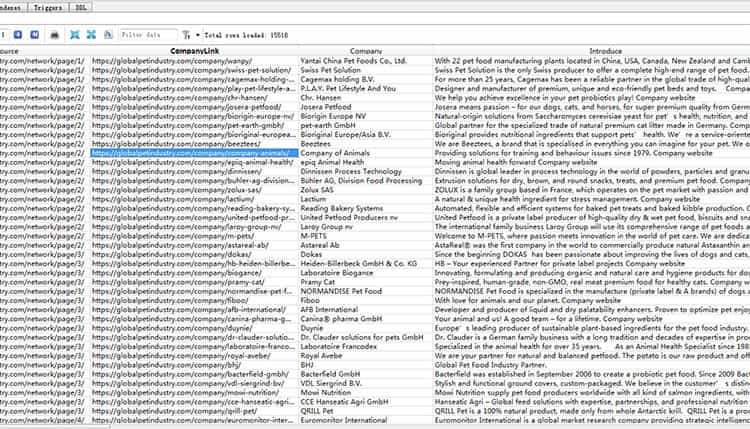Screen dimensions: 750x429
Task: Select the 'Dokas' company cell
Action: tap(366, 254)
